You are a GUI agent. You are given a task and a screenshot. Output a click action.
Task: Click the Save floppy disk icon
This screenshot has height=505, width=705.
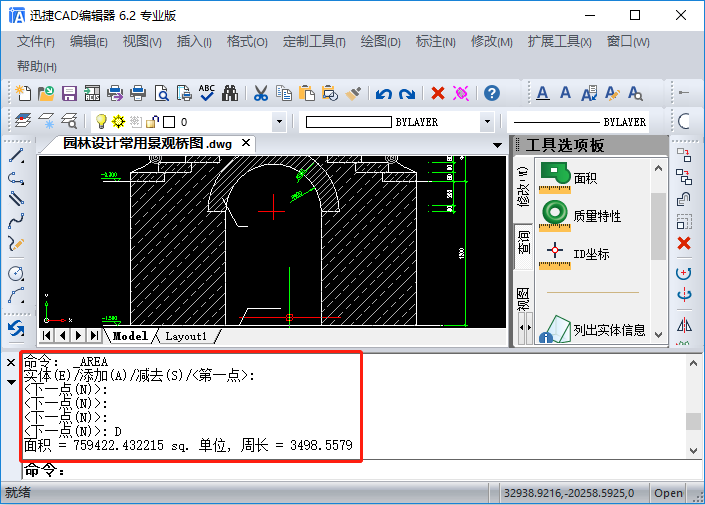click(69, 93)
